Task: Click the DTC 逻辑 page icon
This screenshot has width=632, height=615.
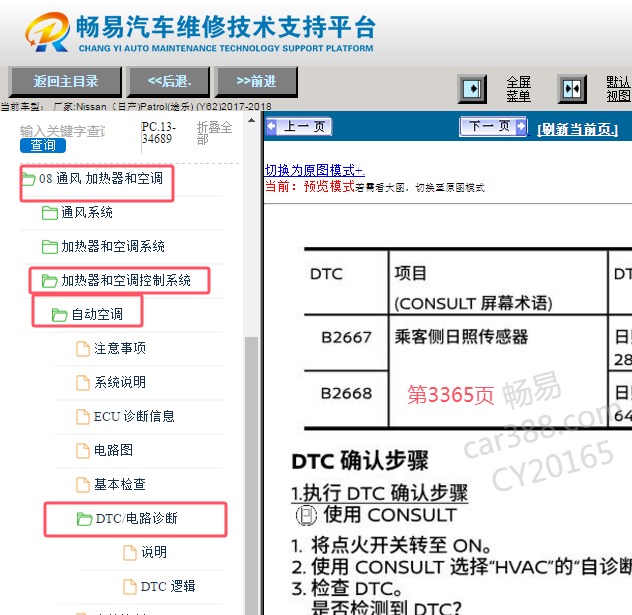Action: coord(129,586)
